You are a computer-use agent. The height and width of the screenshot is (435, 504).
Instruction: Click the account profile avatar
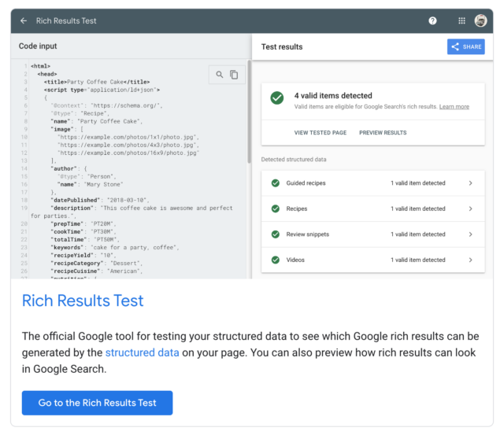480,21
